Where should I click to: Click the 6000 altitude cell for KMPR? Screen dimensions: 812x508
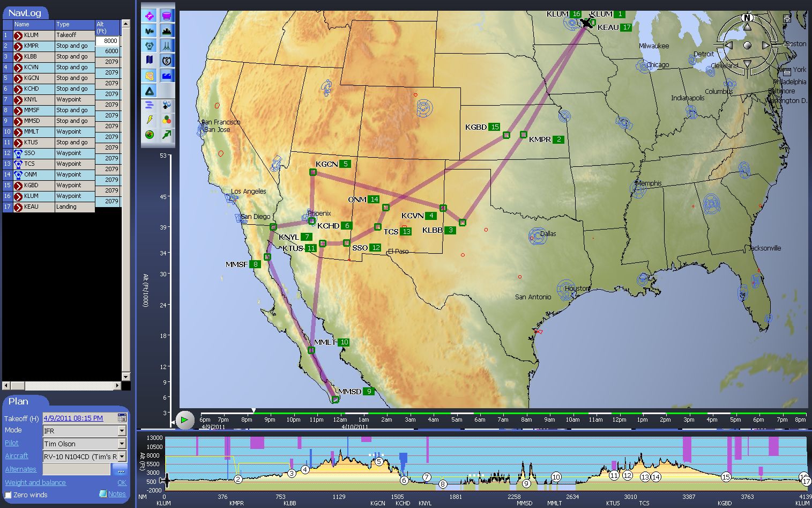coord(108,51)
